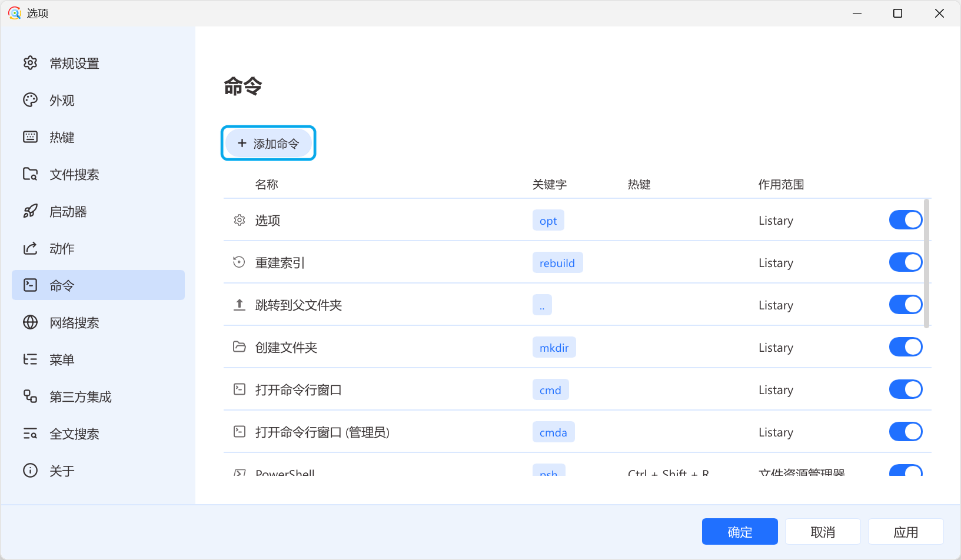Click the 关键字 column header

coord(550,184)
